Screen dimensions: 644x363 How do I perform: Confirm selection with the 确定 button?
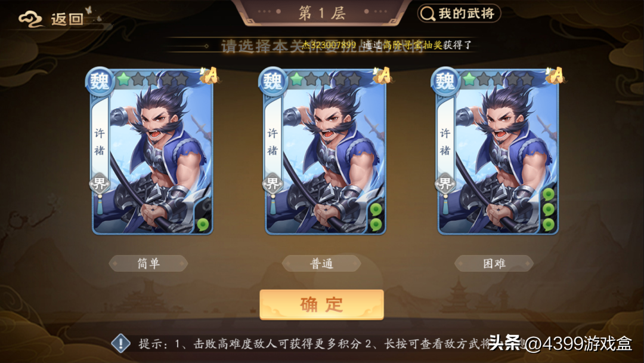321,304
